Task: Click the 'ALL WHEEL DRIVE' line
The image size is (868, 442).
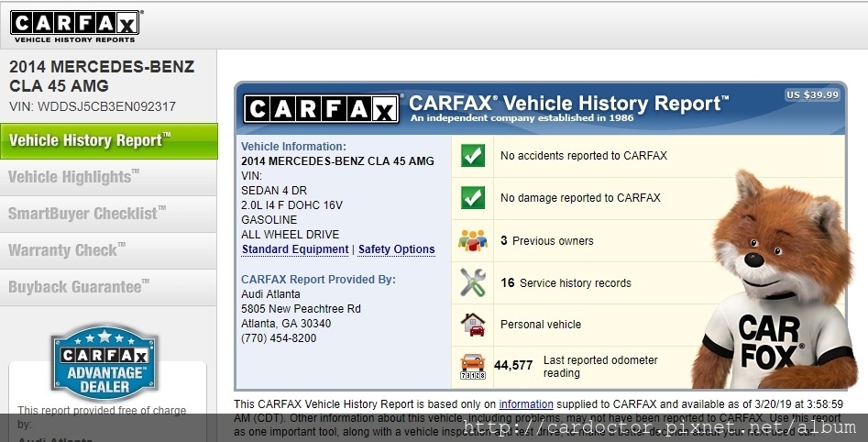Action: point(290,234)
